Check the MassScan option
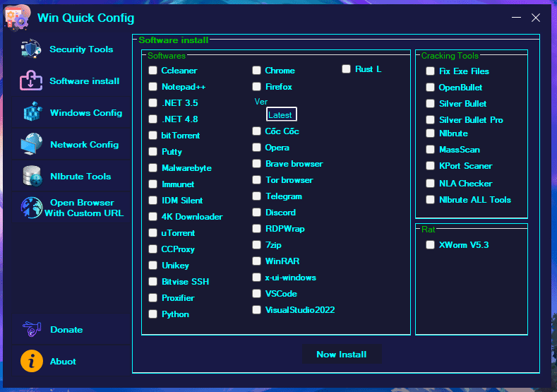 coord(430,149)
